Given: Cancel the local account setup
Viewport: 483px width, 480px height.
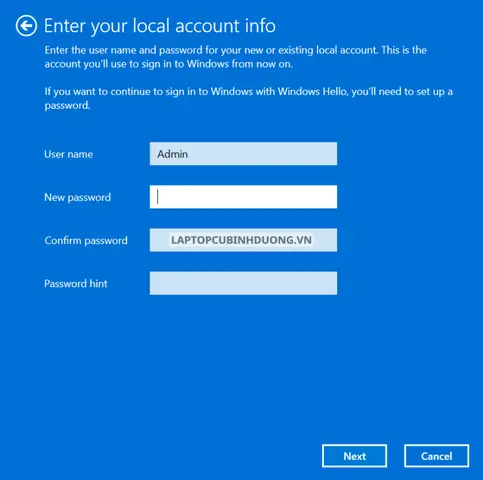Looking at the screenshot, I should (437, 456).
